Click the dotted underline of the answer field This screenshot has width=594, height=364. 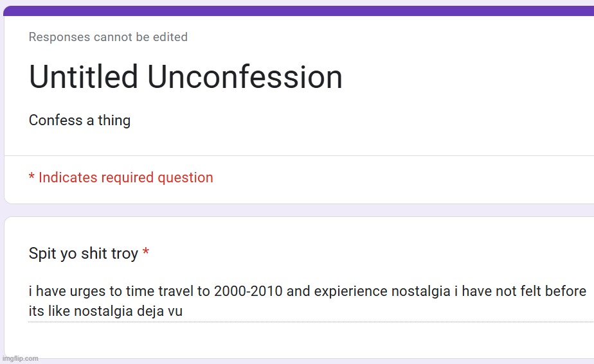coord(310,322)
